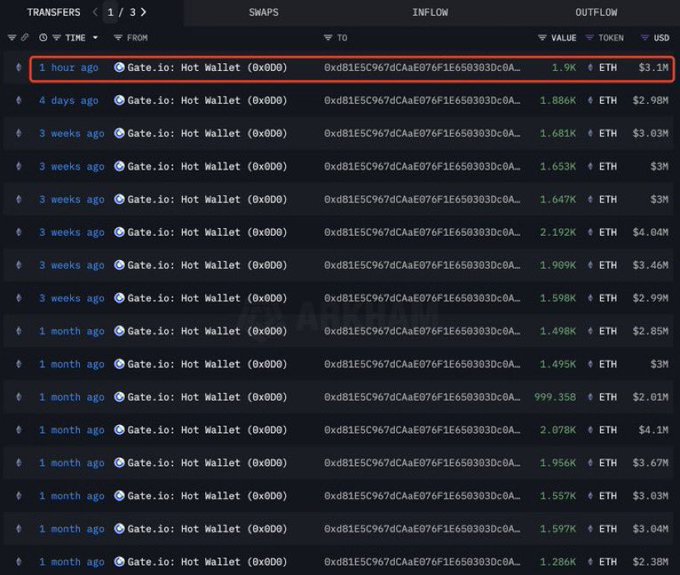Click chain icon on the 999.358 ETH row
The height and width of the screenshot is (575, 680).
click(19, 397)
